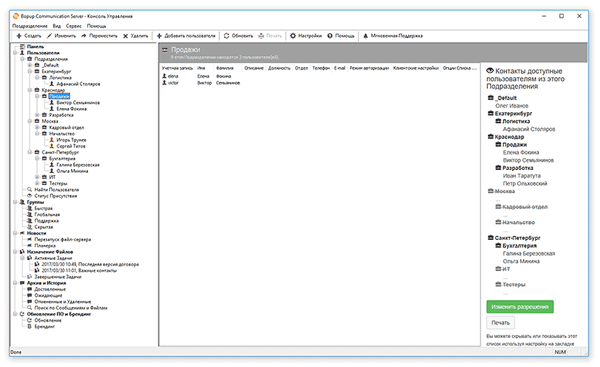Sort by Учетная запись column header
Screen dimensions: 600x367
[177, 68]
